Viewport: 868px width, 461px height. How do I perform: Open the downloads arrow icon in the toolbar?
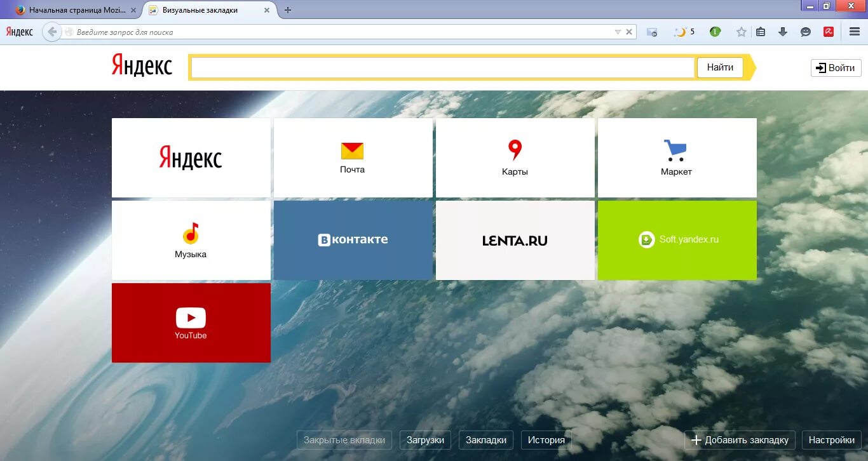(783, 32)
